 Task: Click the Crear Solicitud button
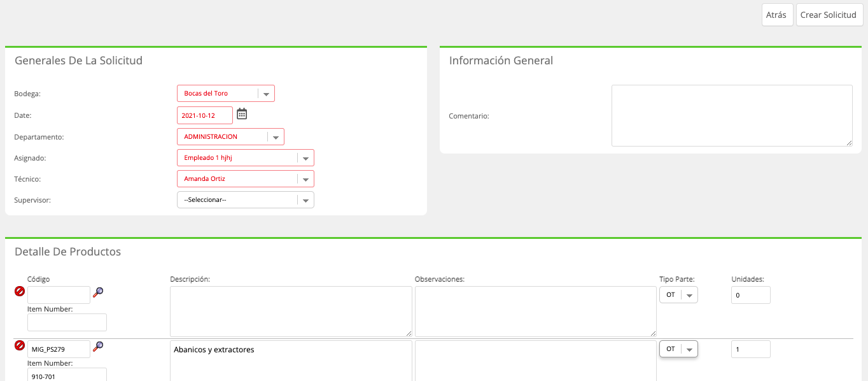(829, 15)
